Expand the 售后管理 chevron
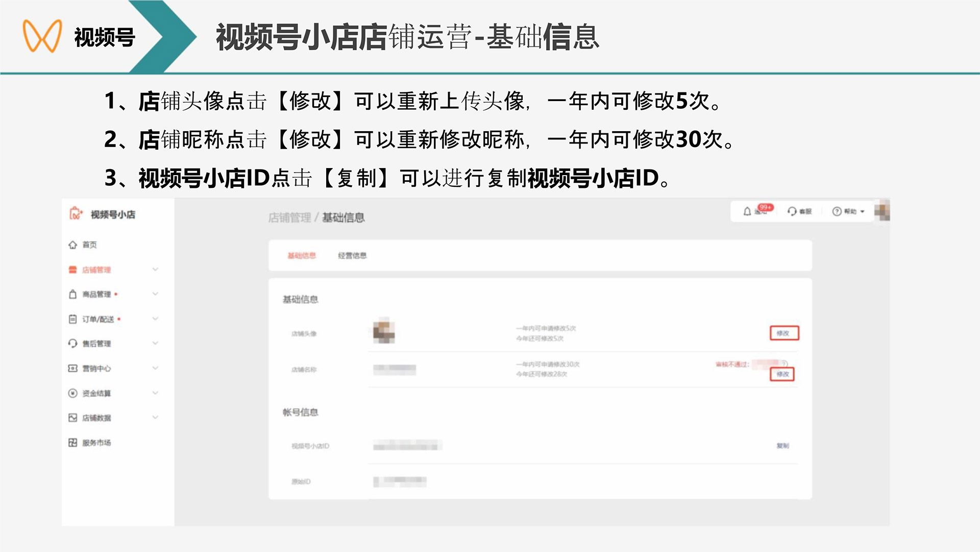This screenshot has height=552, width=980. [x=155, y=343]
